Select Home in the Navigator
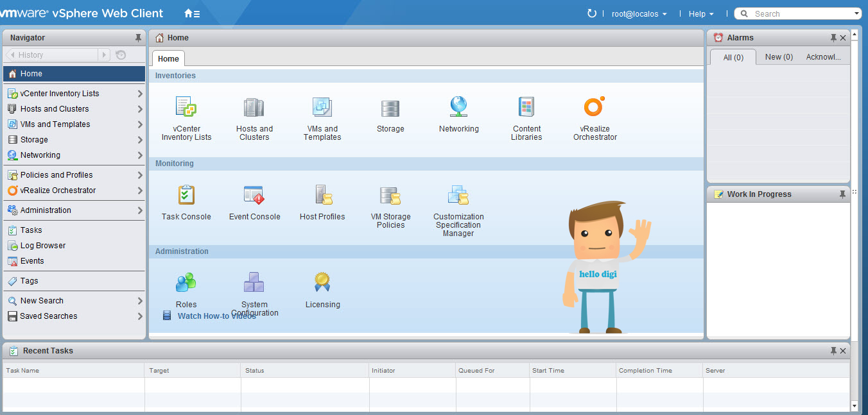 (x=74, y=74)
